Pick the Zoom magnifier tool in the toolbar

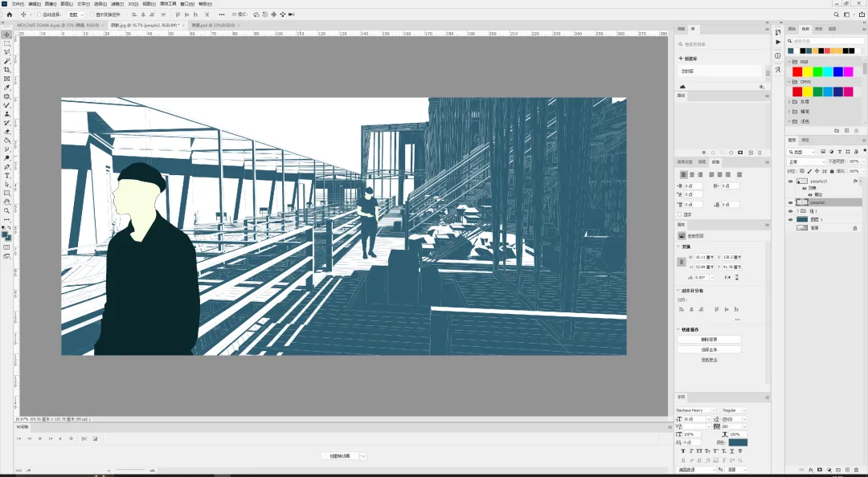tap(6, 211)
